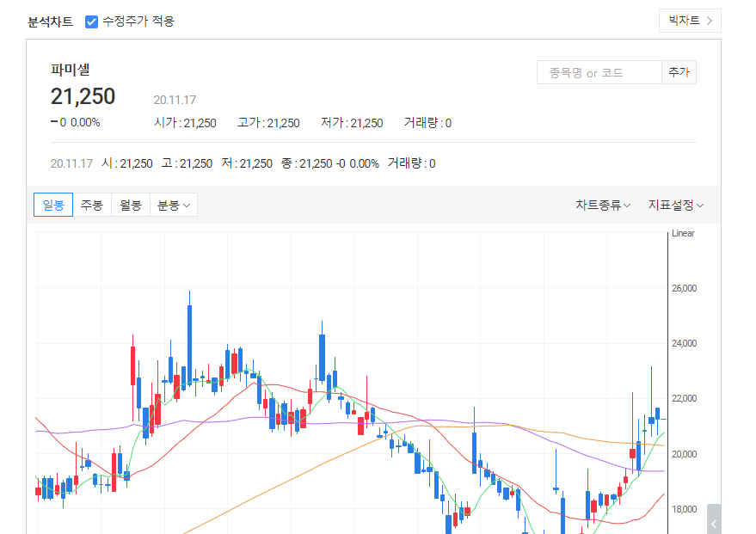This screenshot has height=534, width=756.
Task: Click the 시가:21,250 value
Action: coord(185,123)
